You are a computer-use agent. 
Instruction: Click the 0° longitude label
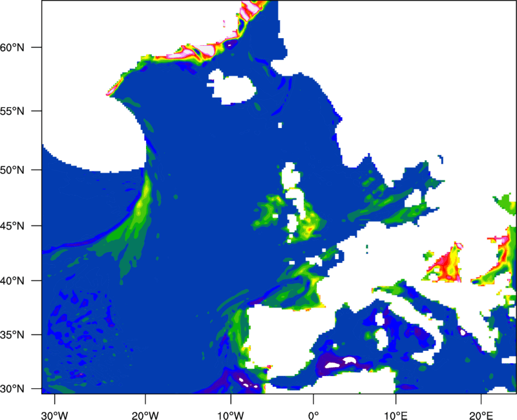click(x=313, y=415)
